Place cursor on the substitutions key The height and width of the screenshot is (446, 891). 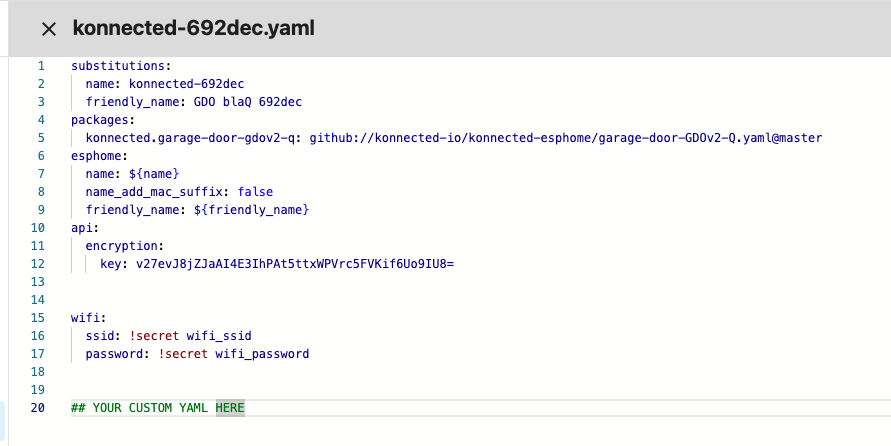[110, 66]
